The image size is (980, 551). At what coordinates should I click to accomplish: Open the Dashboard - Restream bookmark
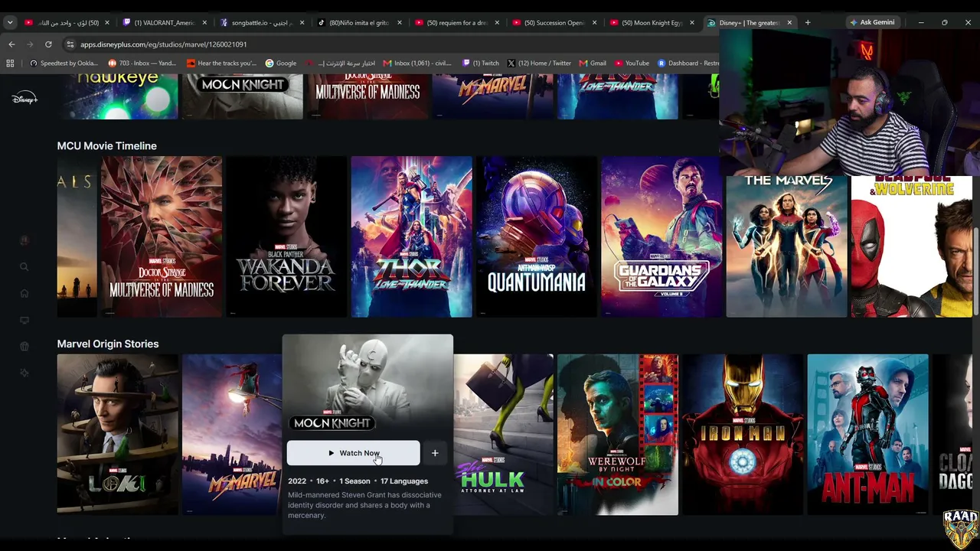coord(689,64)
